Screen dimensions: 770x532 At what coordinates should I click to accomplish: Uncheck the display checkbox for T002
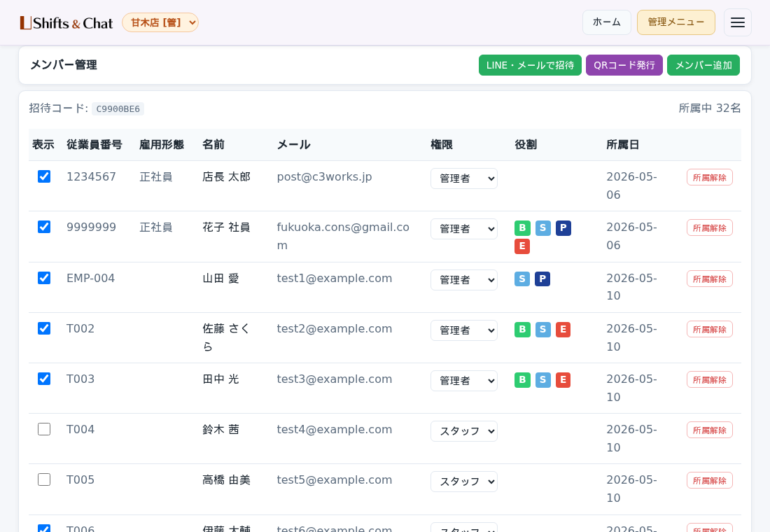44,328
